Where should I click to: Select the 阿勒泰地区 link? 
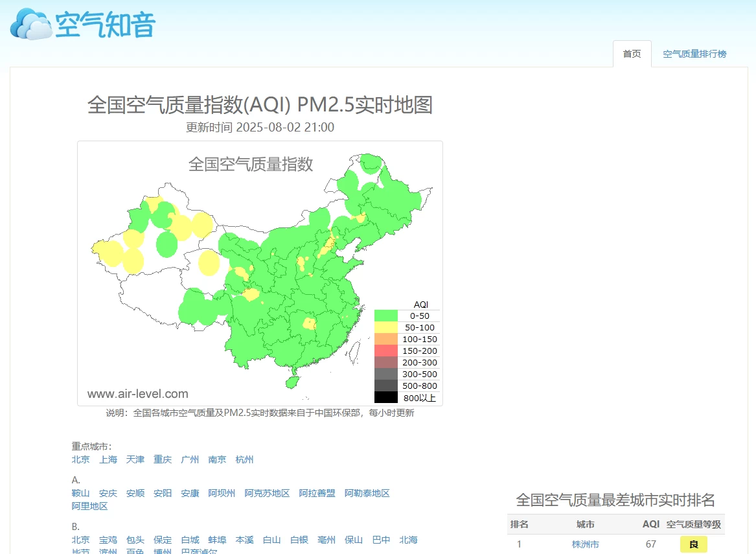367,494
